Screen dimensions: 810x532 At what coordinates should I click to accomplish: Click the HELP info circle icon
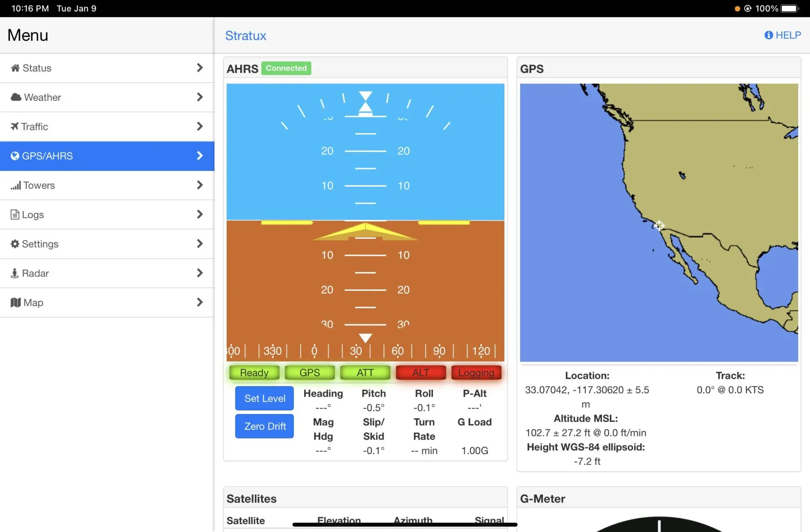point(769,35)
